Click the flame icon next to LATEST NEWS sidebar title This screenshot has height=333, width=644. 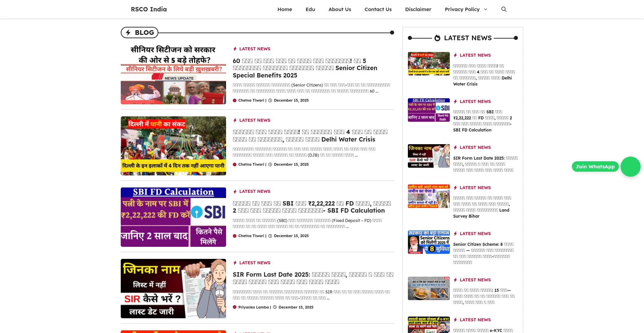(437, 38)
